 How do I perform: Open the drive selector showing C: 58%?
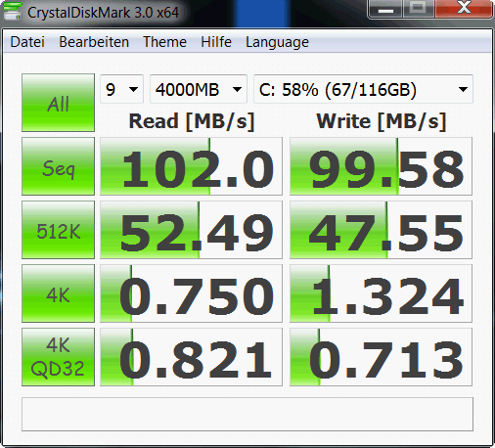(363, 89)
